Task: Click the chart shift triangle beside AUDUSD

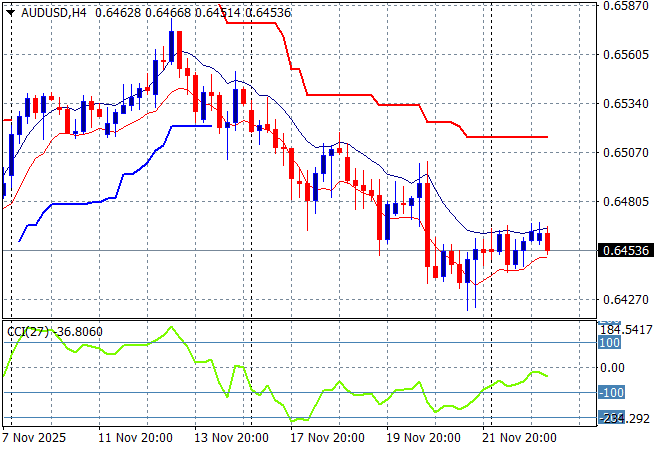Action: tap(8, 10)
